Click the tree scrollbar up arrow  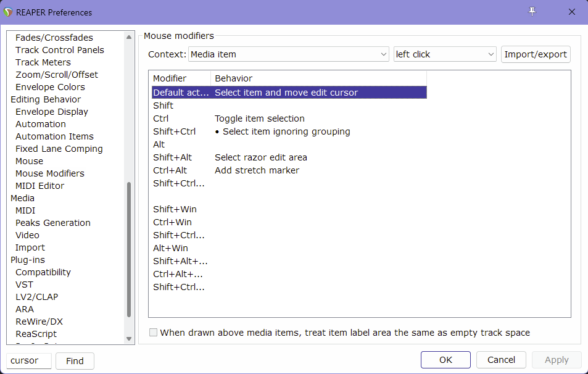point(129,37)
